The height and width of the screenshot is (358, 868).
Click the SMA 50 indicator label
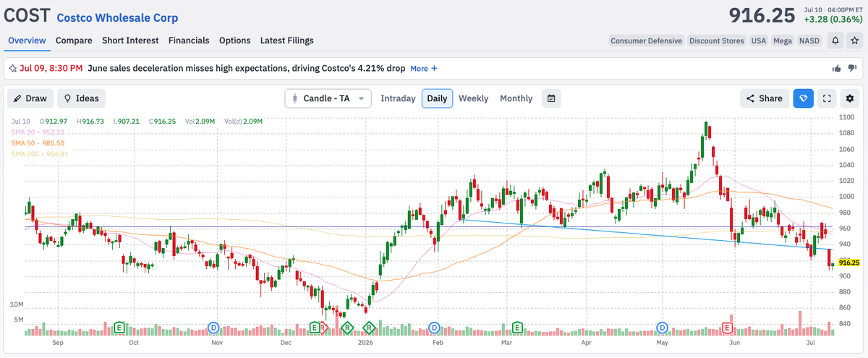point(39,143)
